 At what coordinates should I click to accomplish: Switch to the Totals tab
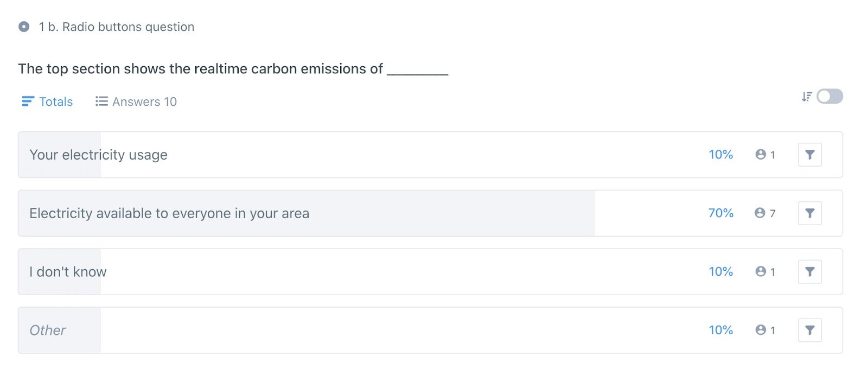pos(47,101)
